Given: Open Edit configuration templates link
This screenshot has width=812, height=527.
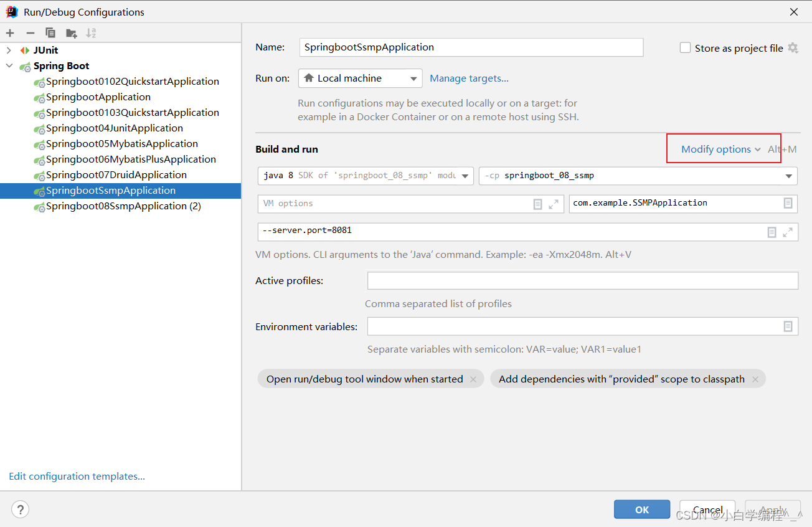Looking at the screenshot, I should click(77, 477).
